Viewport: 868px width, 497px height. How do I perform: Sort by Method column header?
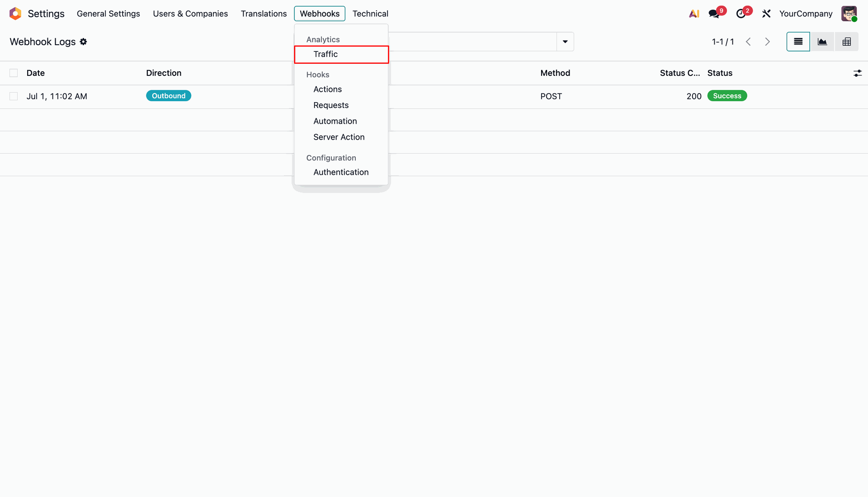555,73
